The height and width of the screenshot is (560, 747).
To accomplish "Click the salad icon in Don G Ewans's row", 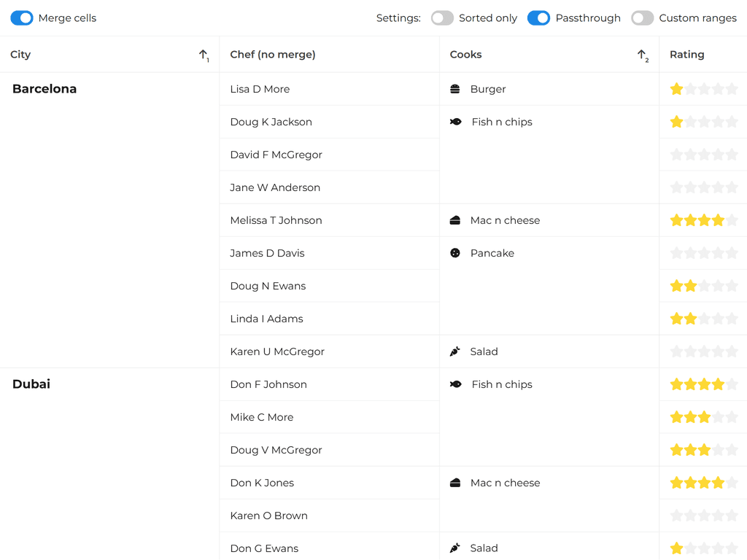I will (455, 548).
